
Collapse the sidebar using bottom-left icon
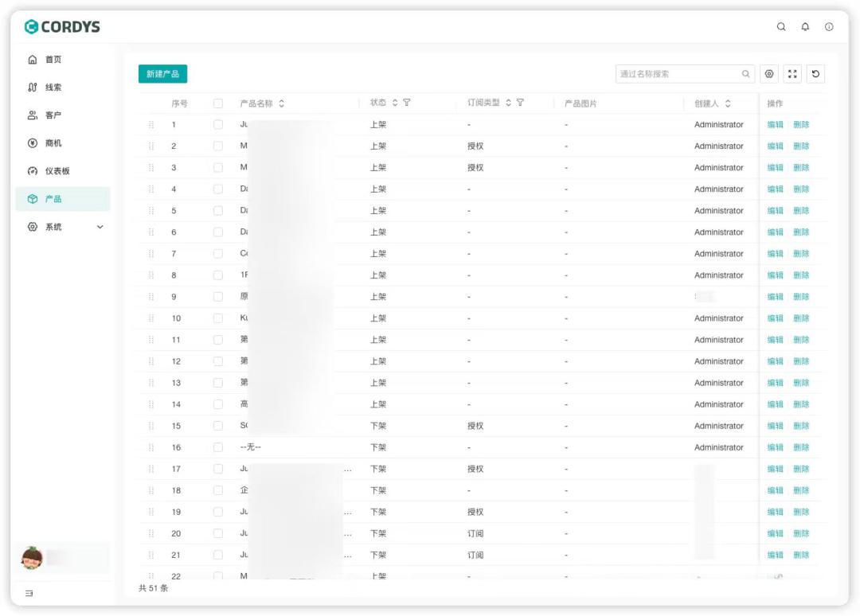[x=29, y=594]
